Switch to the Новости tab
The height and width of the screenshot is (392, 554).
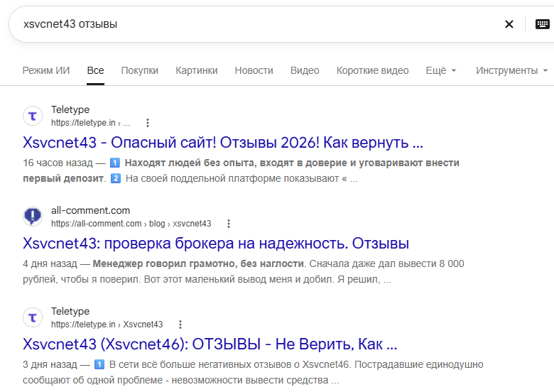pyautogui.click(x=254, y=70)
